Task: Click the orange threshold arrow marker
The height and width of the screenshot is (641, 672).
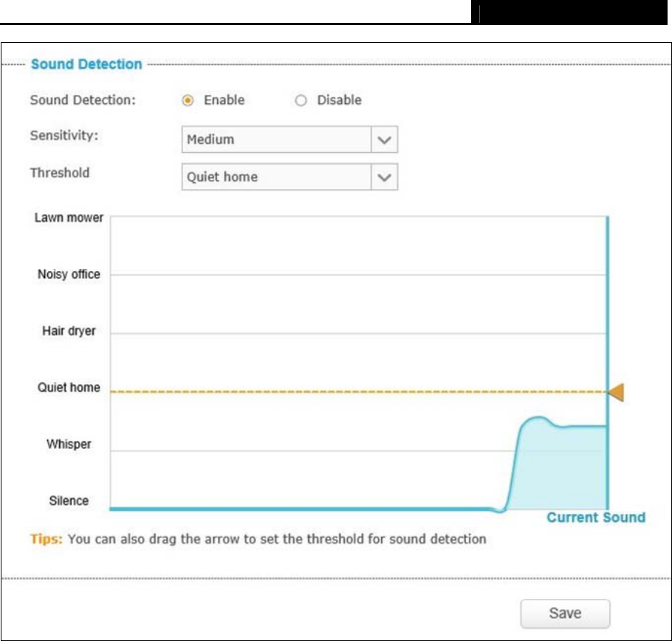Action: pos(617,392)
